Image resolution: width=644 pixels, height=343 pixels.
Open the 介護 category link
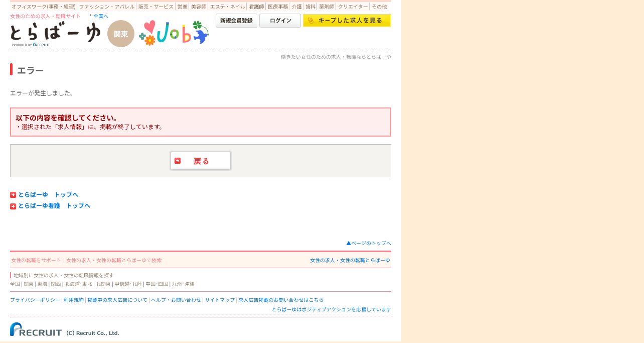pos(297,7)
